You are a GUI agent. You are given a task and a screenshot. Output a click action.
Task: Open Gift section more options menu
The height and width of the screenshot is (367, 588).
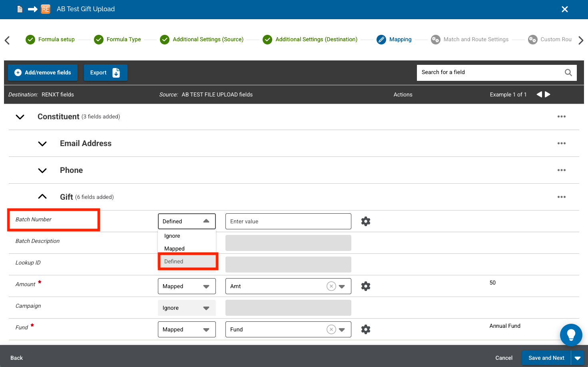[x=562, y=197]
